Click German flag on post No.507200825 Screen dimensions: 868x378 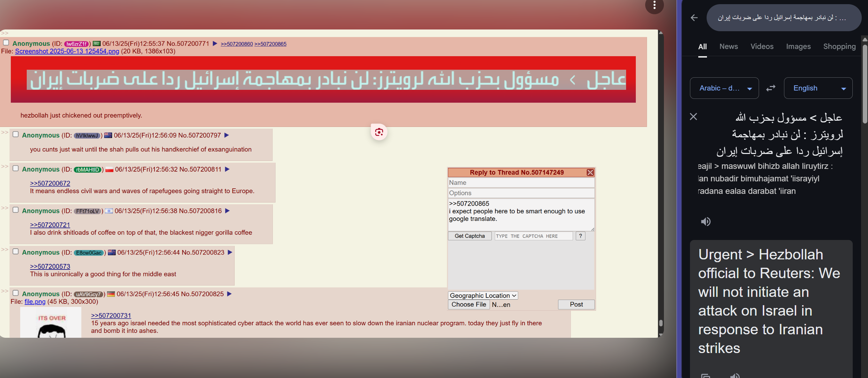pos(111,294)
